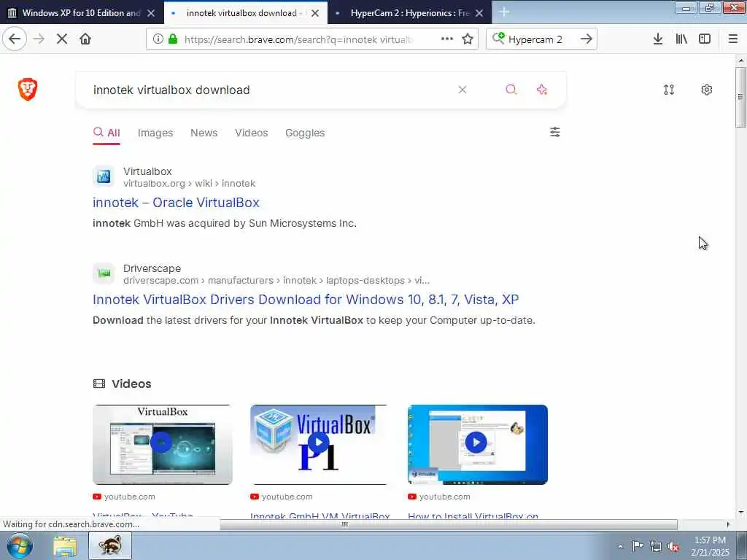
Task: Click the green padlock security icon
Action: pos(173,39)
